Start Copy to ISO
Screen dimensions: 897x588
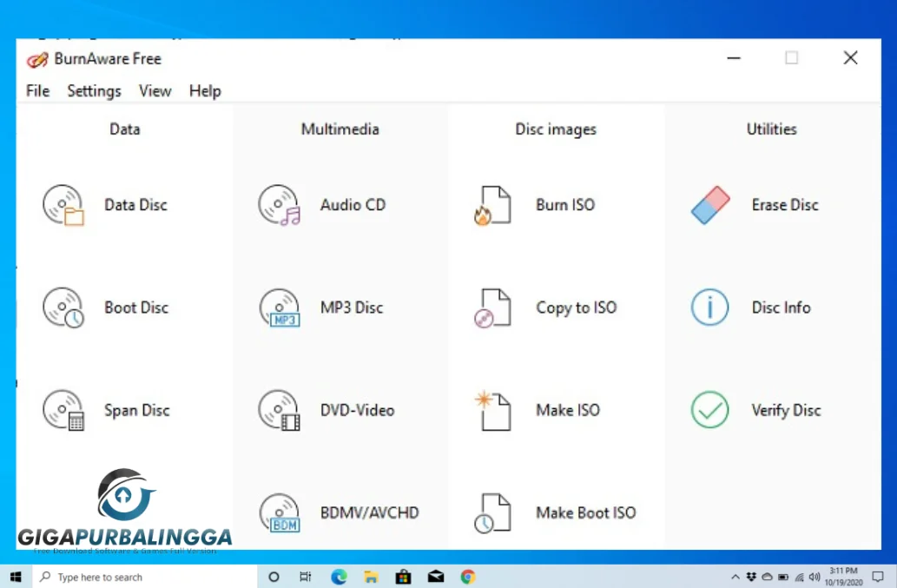pos(545,307)
